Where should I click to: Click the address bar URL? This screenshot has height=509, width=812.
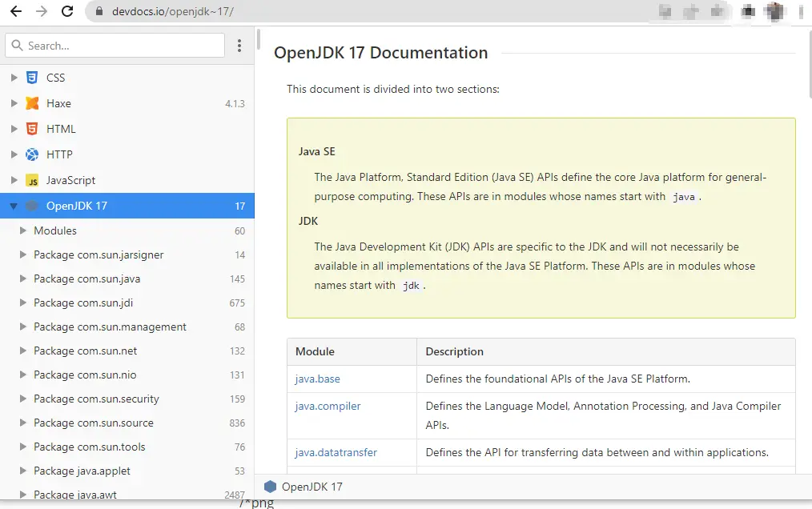[173, 11]
